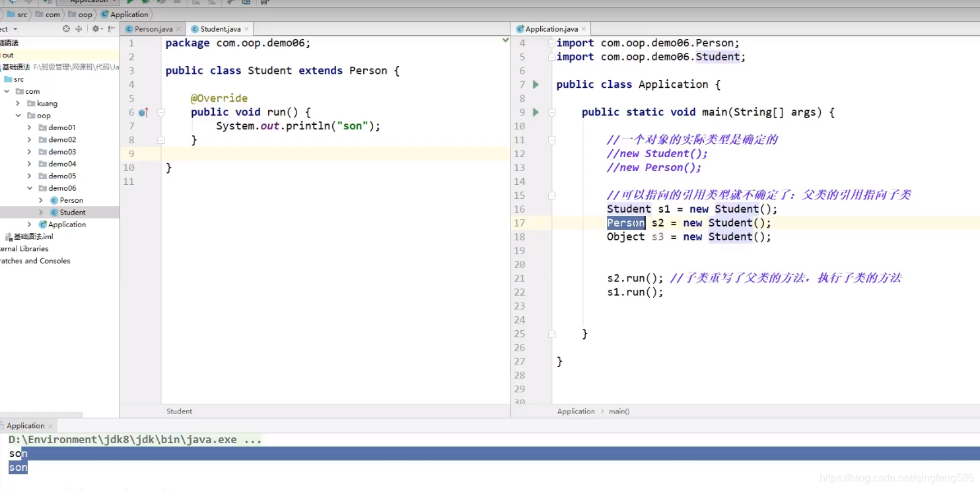The width and height of the screenshot is (980, 490).
Task: Fold the main method in Application.java
Action: click(551, 112)
